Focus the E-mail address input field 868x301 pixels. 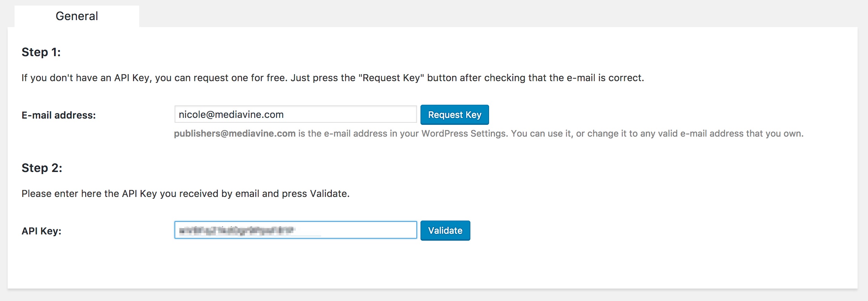295,114
